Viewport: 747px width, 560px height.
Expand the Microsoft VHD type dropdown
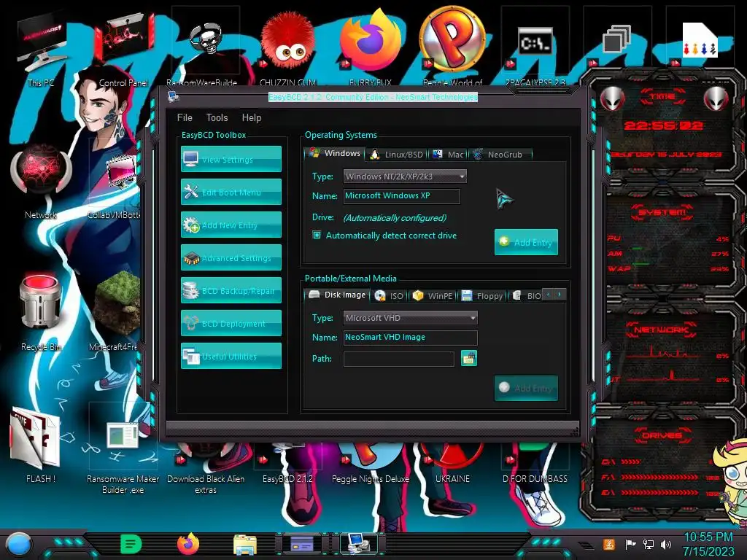pos(410,318)
